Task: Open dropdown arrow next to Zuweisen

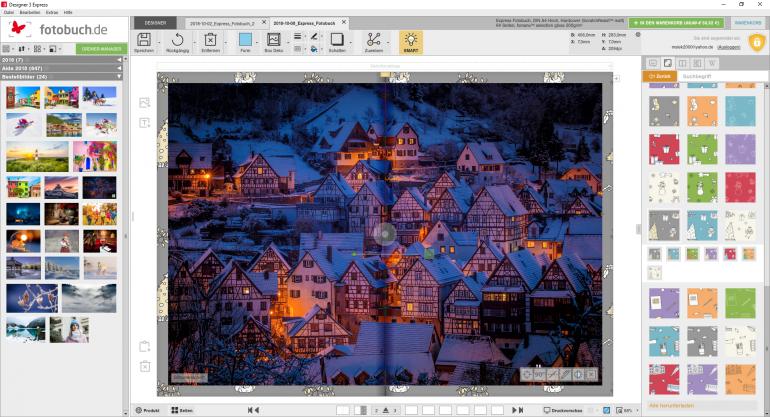Action: [x=387, y=42]
